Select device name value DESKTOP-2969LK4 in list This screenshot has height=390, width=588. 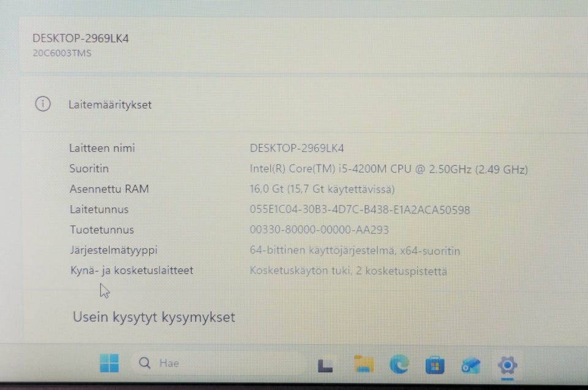pos(296,148)
